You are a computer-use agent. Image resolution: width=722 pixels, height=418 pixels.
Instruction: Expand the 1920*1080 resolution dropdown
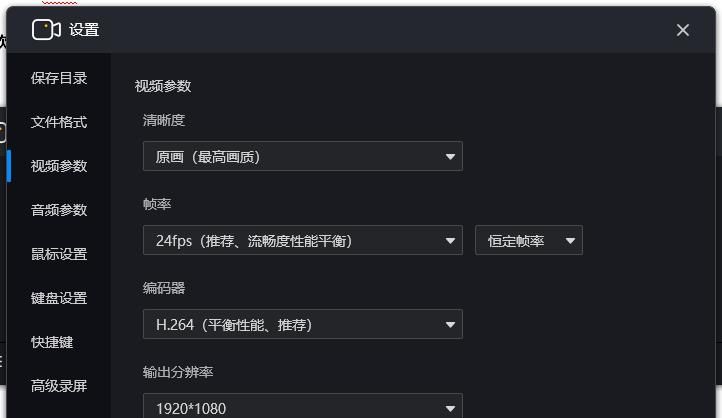(302, 407)
